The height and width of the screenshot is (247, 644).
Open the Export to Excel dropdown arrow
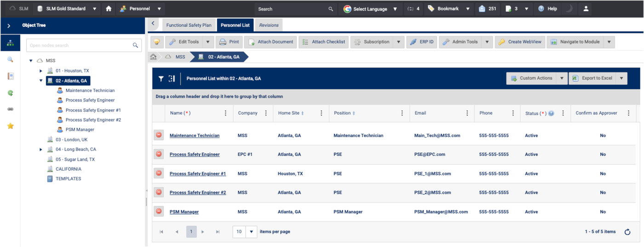point(621,78)
